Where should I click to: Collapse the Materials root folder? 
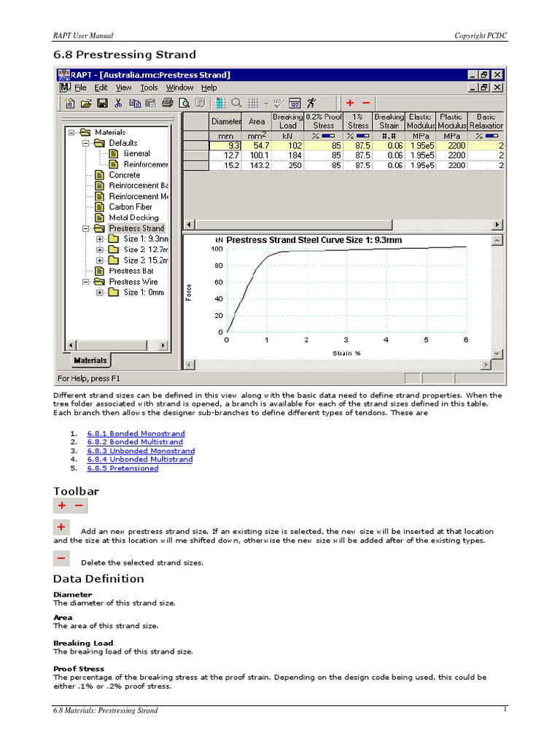(x=71, y=133)
